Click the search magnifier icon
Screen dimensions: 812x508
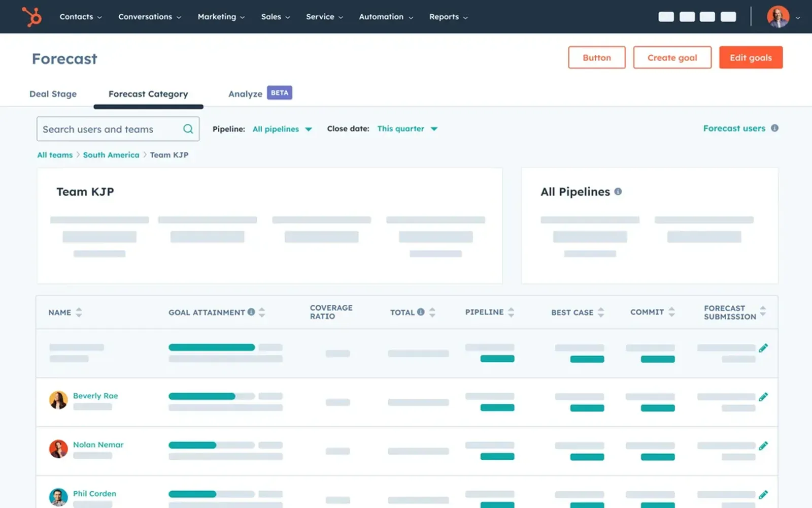[x=187, y=129]
